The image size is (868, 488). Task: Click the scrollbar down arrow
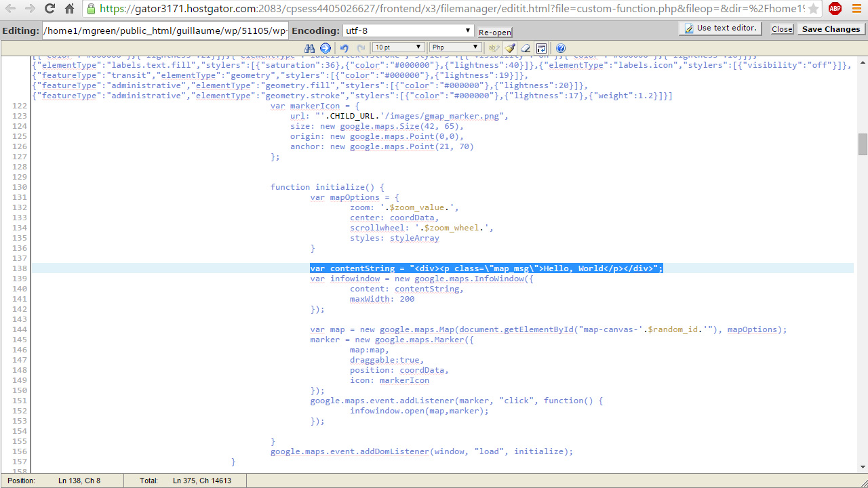(863, 466)
